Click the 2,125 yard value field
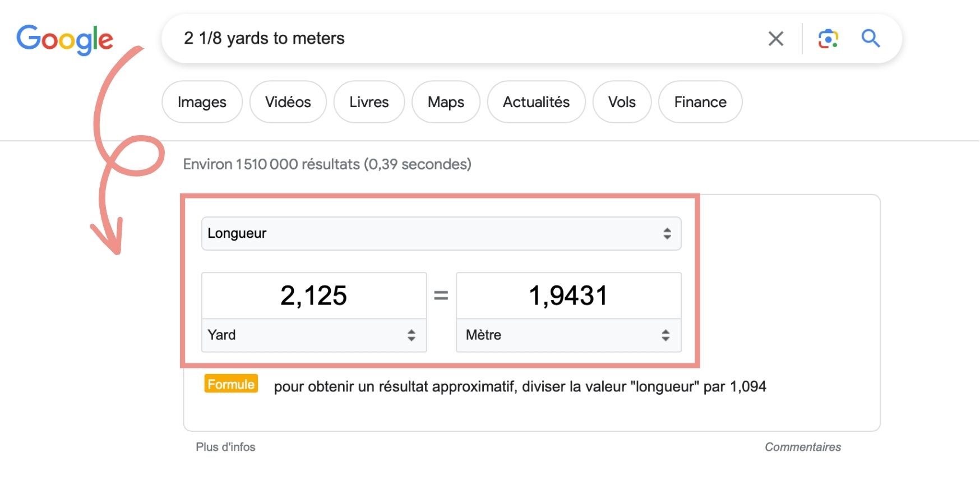The image size is (980, 480). coord(314,296)
